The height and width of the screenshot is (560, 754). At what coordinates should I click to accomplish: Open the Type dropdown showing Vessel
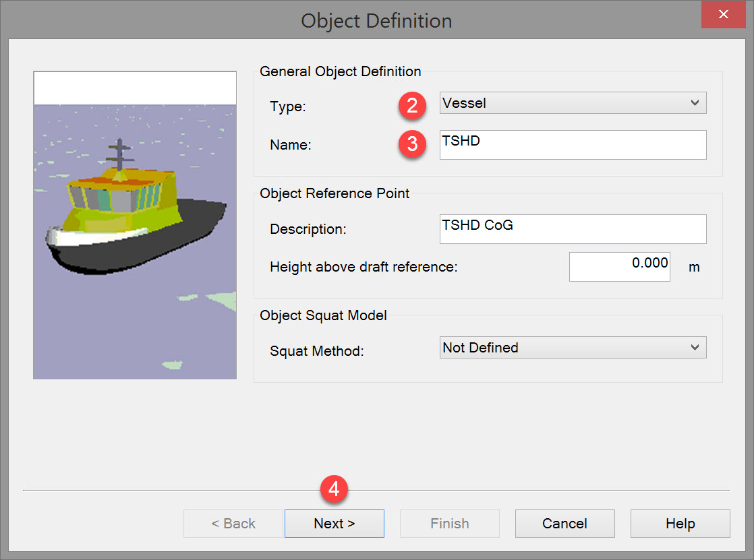572,103
